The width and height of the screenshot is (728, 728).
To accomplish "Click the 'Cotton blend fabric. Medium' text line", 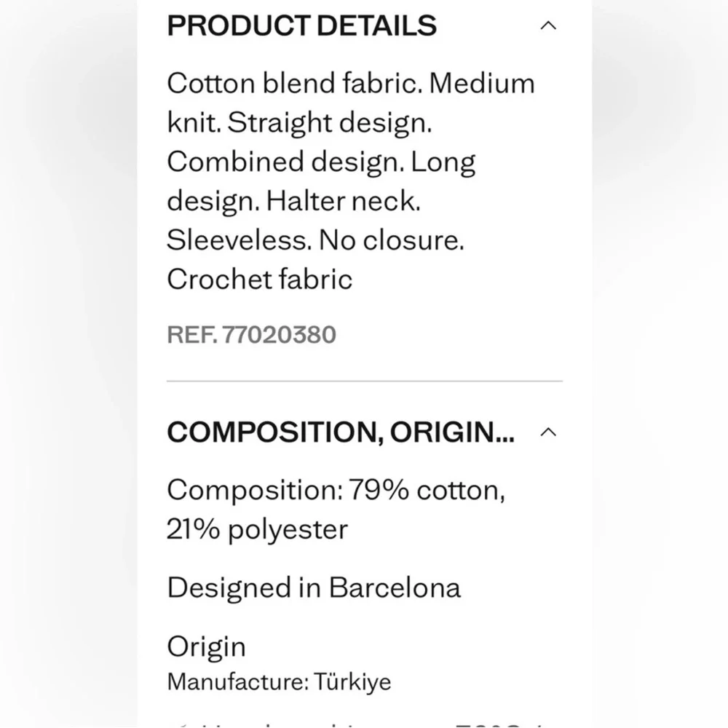I will 351,84.
